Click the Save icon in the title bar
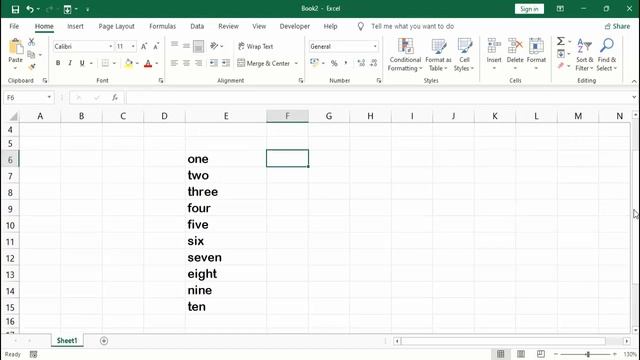Screen dimensions: 640x360 [x=15, y=9]
